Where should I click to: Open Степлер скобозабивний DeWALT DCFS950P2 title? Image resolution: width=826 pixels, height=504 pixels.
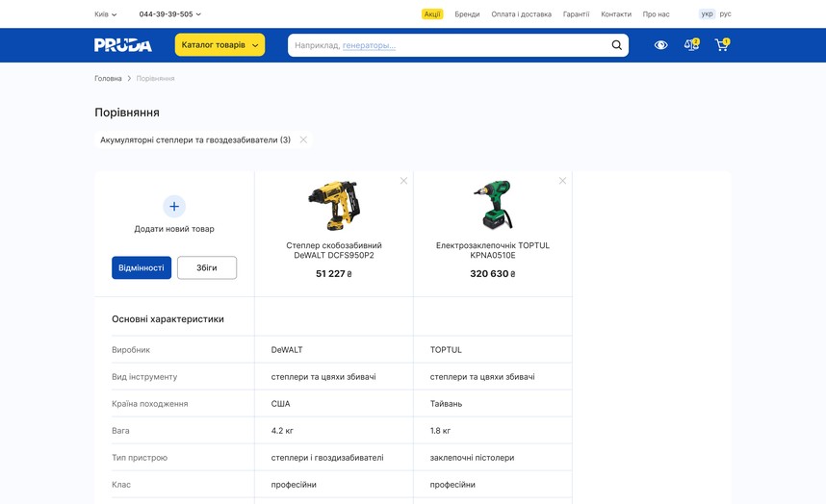[x=334, y=250]
